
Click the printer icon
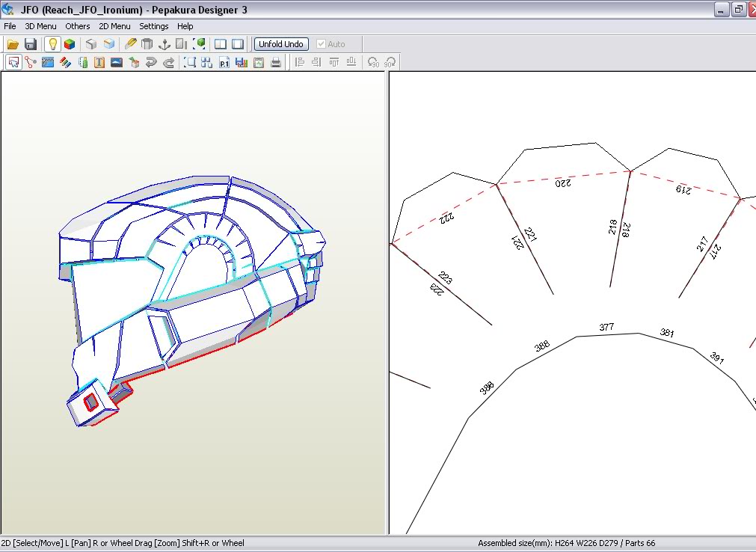click(276, 63)
